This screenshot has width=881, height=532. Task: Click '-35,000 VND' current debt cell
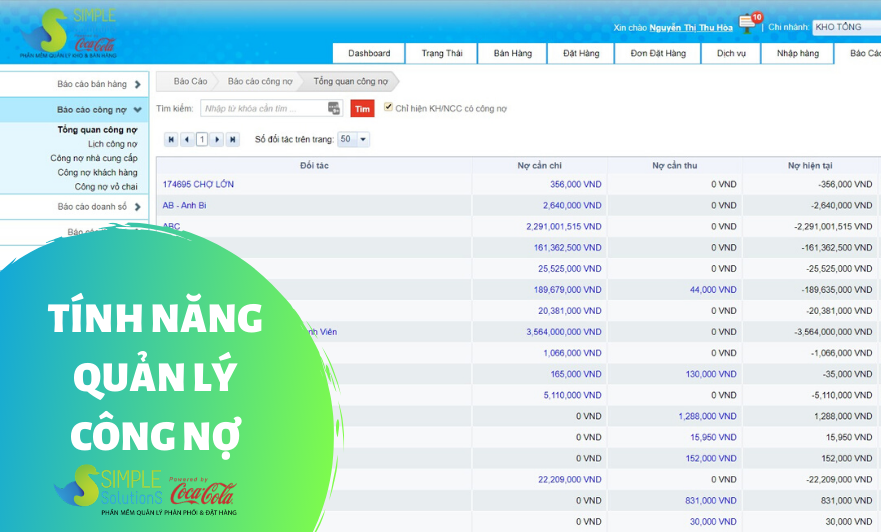tap(848, 374)
